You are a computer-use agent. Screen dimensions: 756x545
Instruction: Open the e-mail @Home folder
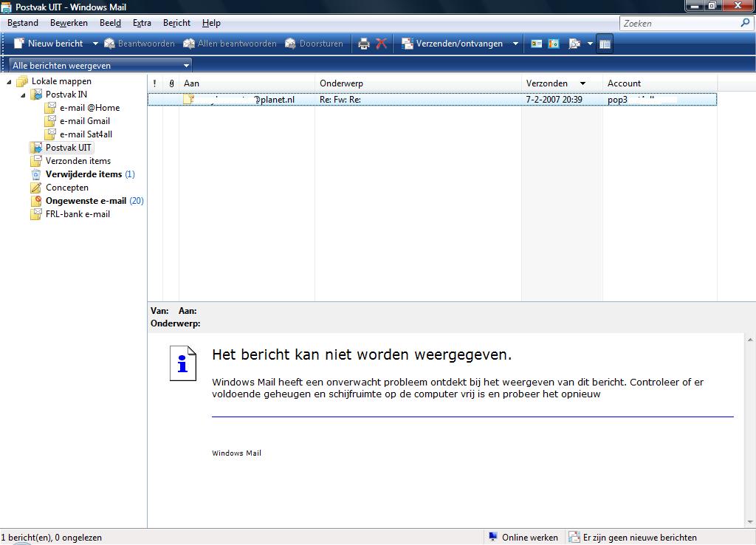tap(89, 108)
